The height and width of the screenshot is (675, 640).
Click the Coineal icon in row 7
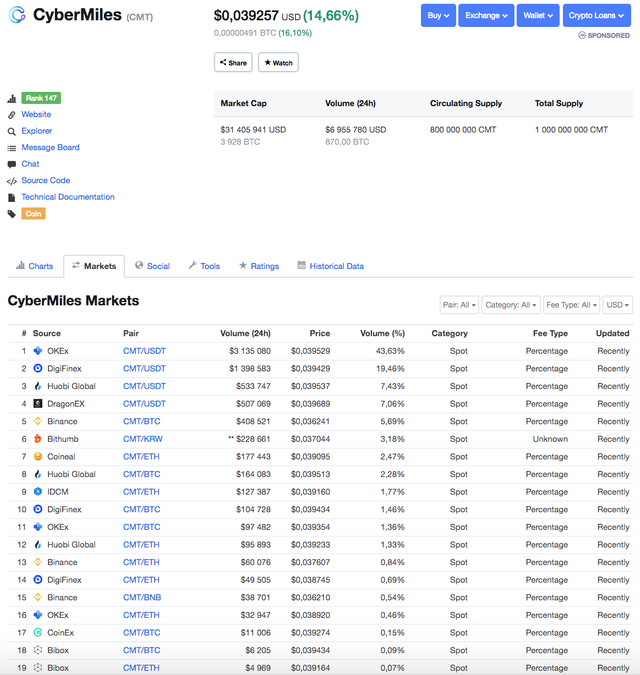38,456
